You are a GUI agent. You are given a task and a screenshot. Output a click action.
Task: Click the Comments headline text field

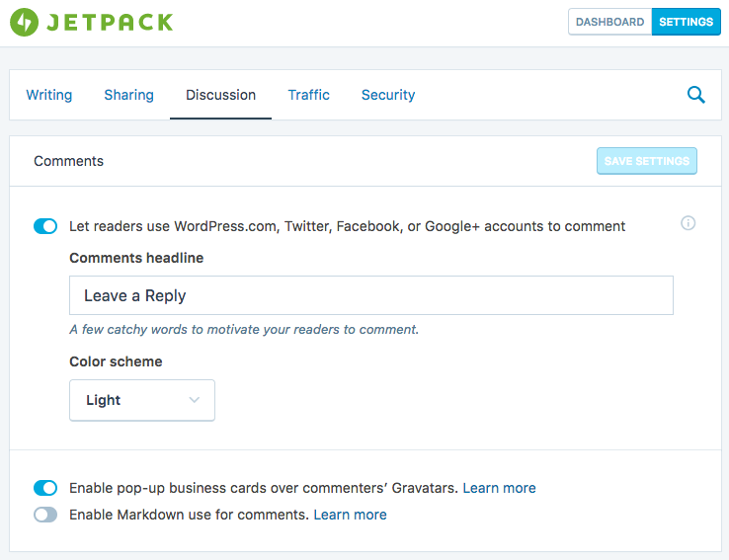pos(371,295)
